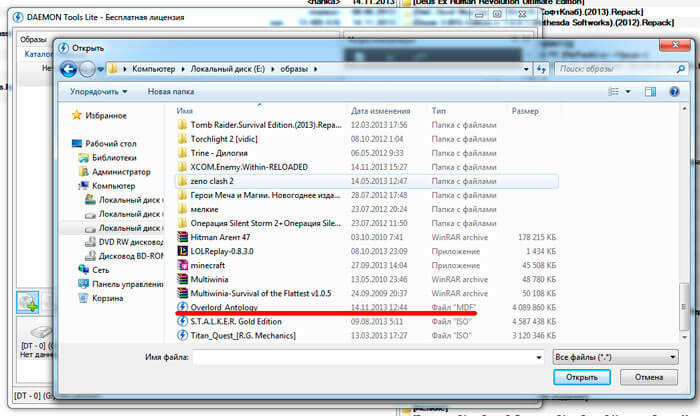
Task: Open recent locations dropdown next to nav arrows
Action: click(x=100, y=69)
